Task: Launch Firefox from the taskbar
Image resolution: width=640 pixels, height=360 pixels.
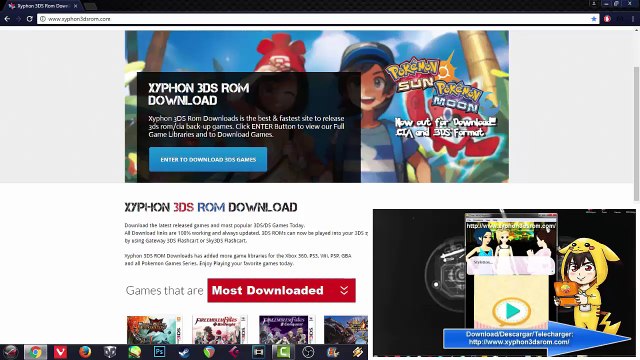Action: tap(85, 352)
